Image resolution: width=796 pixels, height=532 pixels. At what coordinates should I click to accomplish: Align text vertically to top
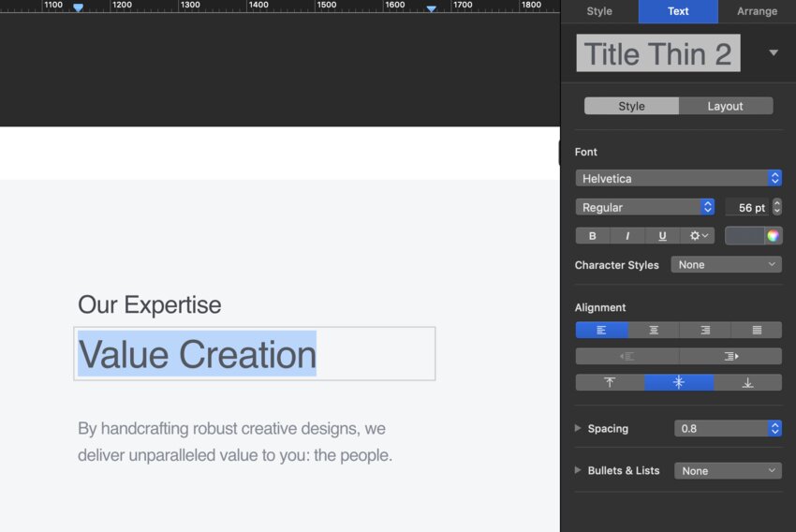pyautogui.click(x=610, y=382)
